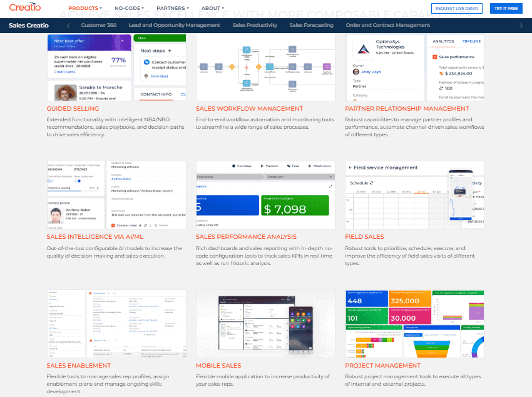The image size is (532, 397).
Task: Open Andy Lloyd's avatar photo
Action: (356, 71)
